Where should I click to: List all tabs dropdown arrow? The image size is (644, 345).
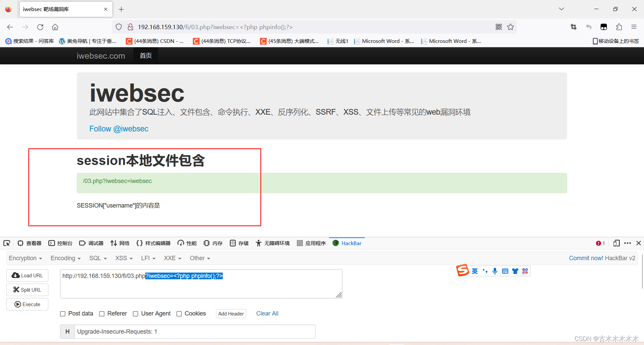click(561, 9)
